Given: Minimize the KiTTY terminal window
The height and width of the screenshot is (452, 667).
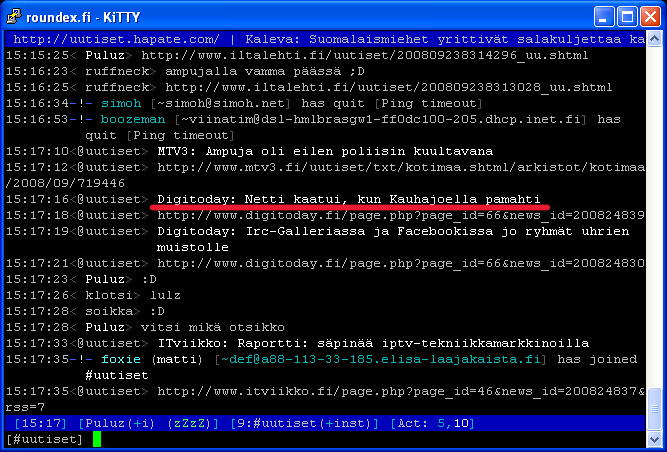Looking at the screenshot, I should pyautogui.click(x=602, y=15).
